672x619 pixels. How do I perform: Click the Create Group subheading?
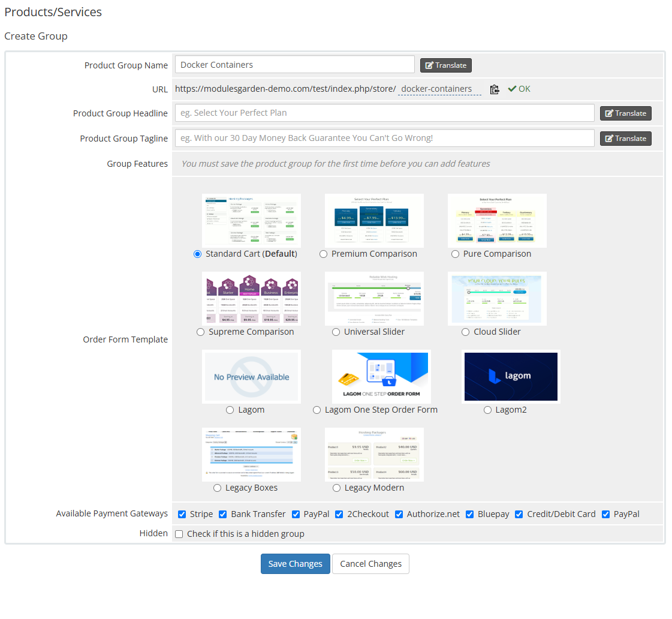point(36,36)
